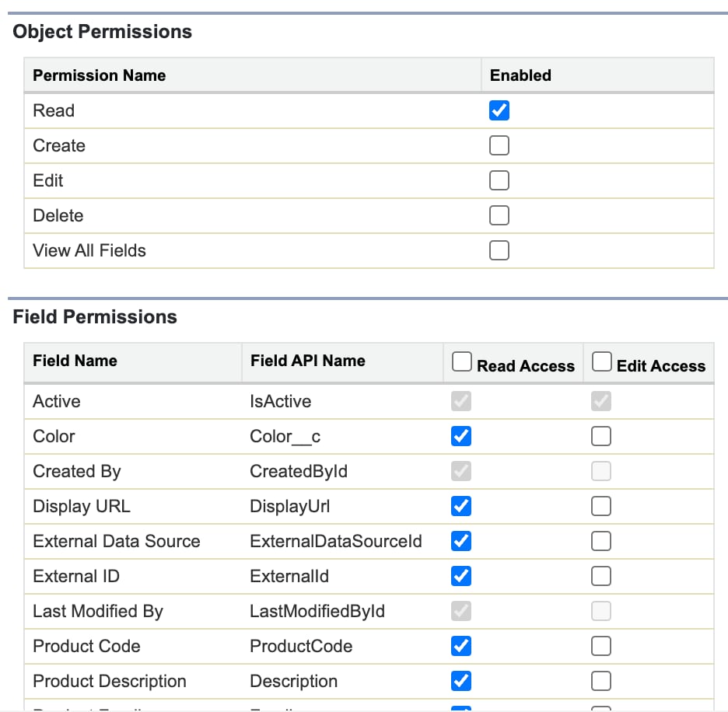The height and width of the screenshot is (712, 728).
Task: Enable Edit Access for External Data Source
Action: [601, 541]
